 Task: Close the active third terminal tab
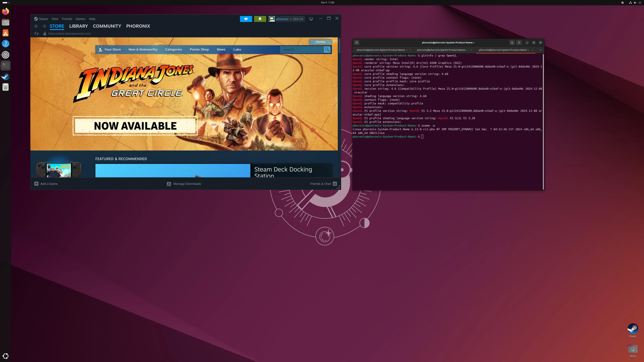pyautogui.click(x=532, y=50)
